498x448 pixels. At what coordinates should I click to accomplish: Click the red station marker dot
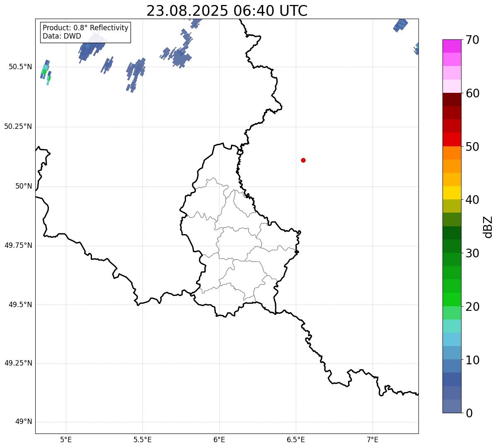coord(303,160)
